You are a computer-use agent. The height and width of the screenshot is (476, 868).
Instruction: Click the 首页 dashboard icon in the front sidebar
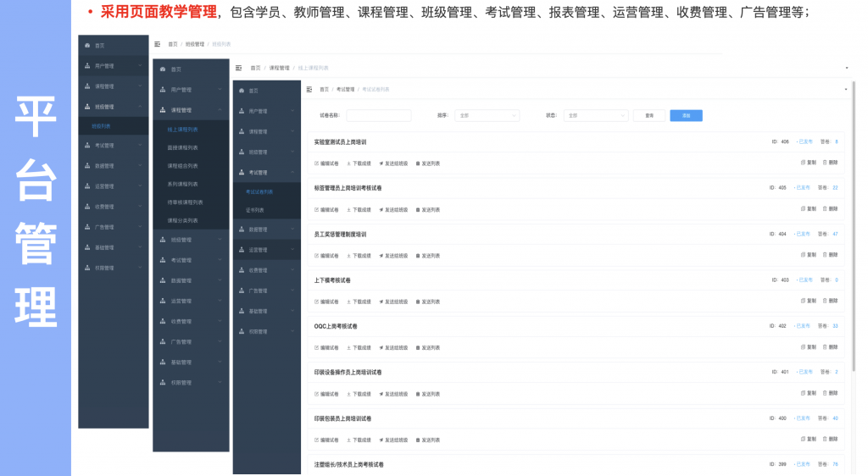click(242, 91)
